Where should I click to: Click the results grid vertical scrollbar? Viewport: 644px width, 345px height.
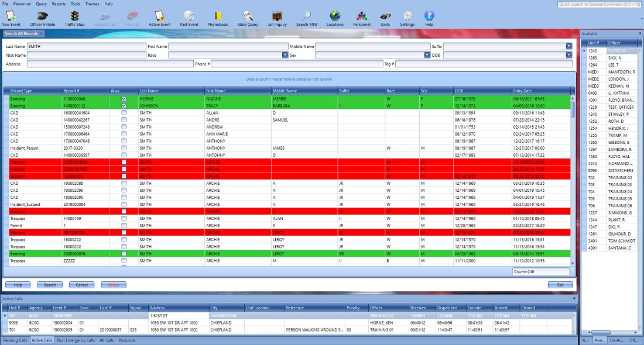pos(573,175)
